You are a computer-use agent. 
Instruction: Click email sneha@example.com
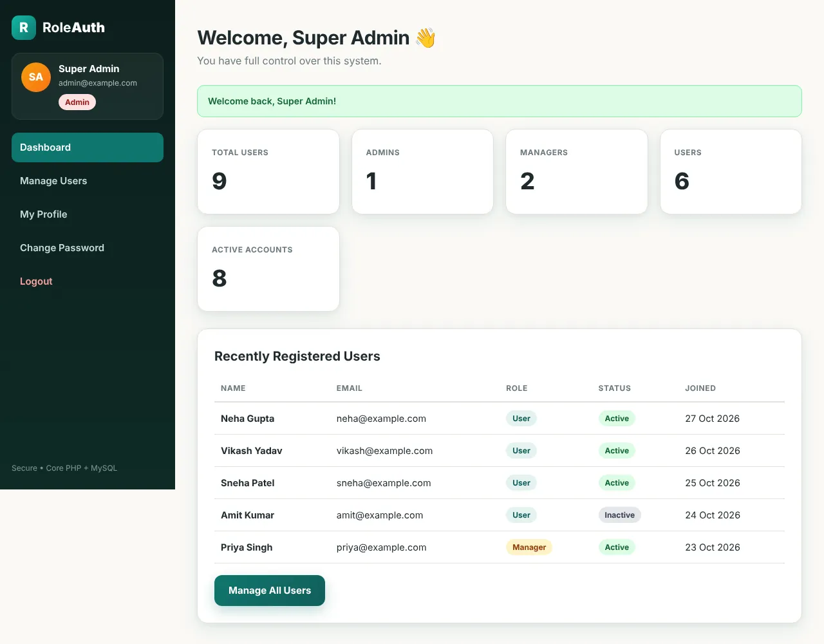point(384,483)
